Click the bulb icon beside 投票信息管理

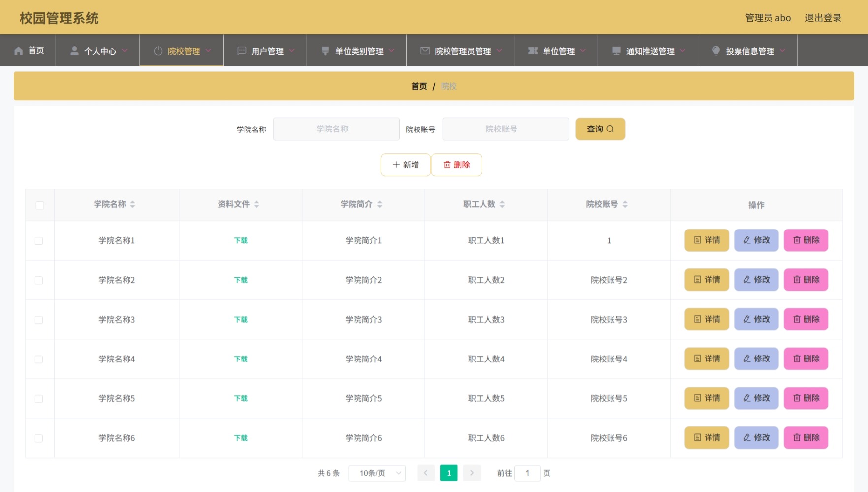point(716,51)
